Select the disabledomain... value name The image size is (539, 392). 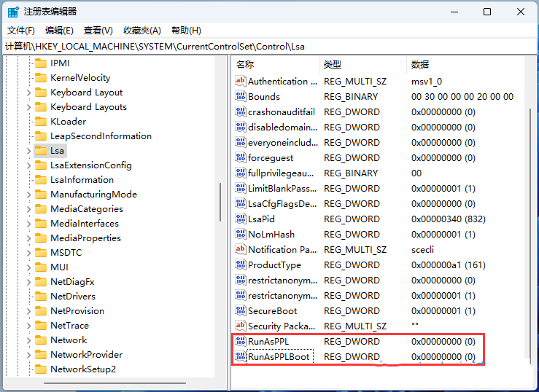(x=282, y=128)
